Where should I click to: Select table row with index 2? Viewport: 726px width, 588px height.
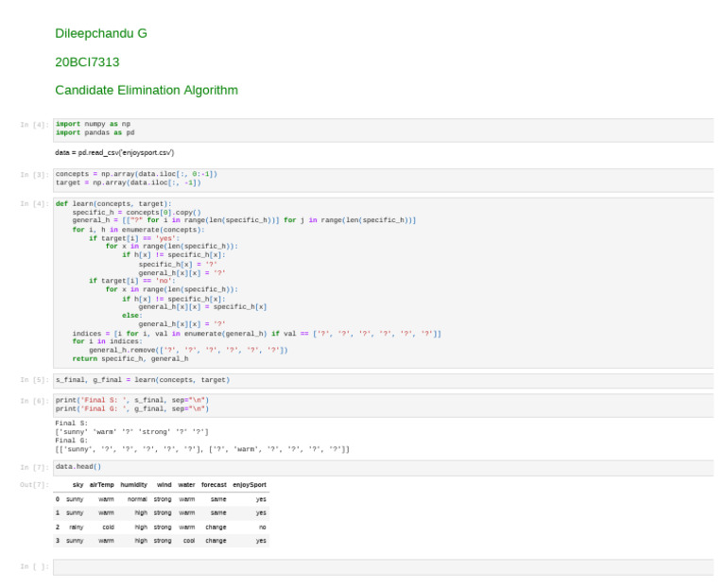(161, 527)
